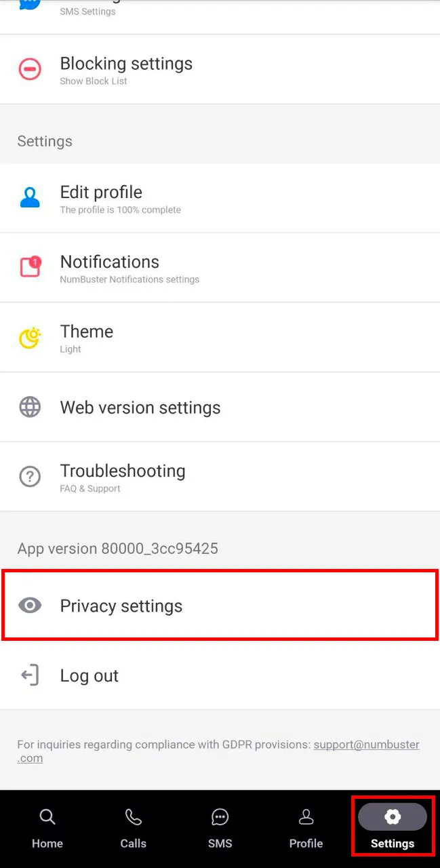Image resolution: width=440 pixels, height=868 pixels.
Task: Open Theme setting labeled Light
Action: click(87, 337)
